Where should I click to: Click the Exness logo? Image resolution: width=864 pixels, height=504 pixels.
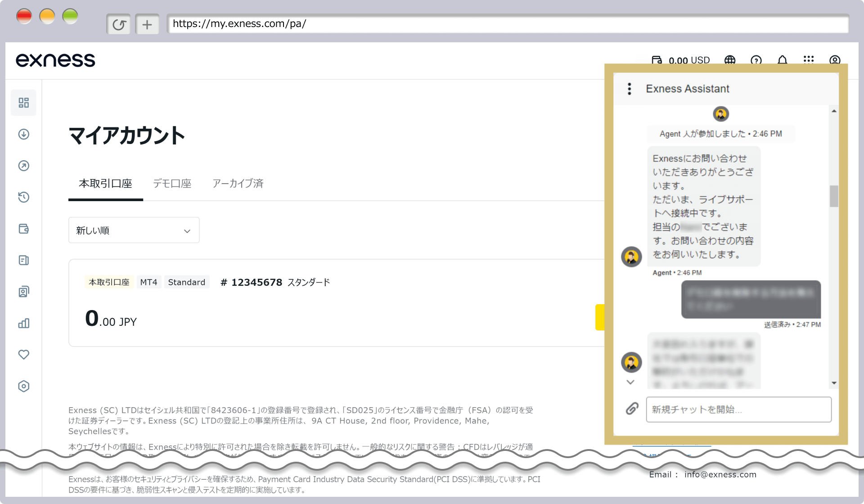(55, 60)
